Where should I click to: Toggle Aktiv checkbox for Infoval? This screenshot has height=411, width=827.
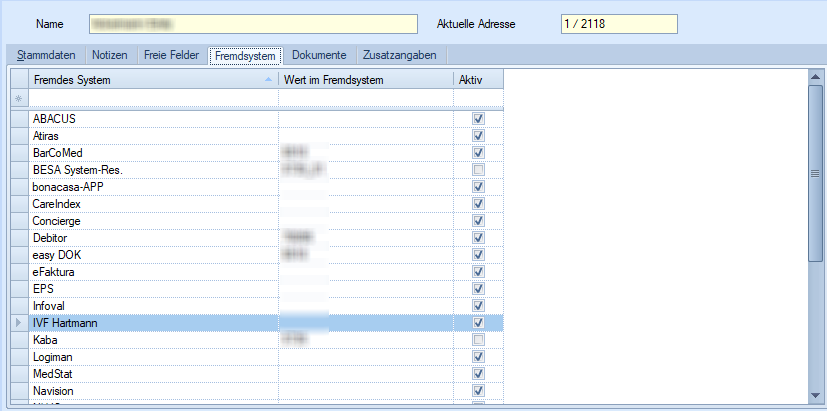click(x=478, y=305)
